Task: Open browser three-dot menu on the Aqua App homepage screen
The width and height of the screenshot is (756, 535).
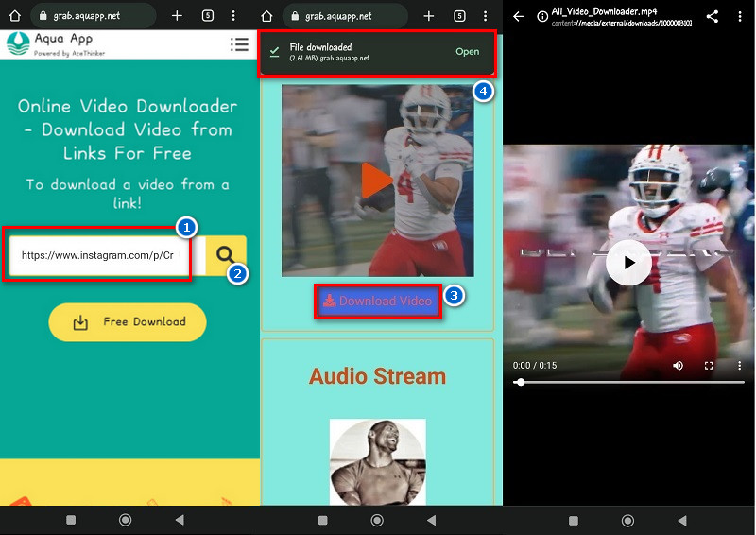Action: coord(233,16)
